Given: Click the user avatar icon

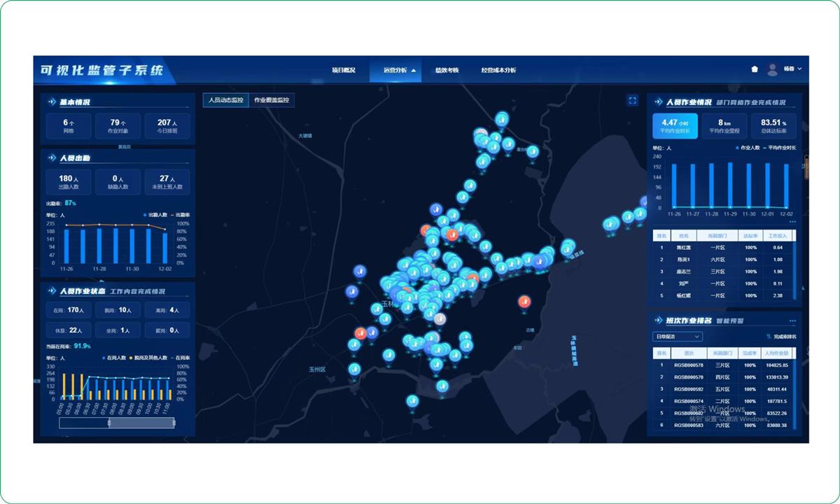Looking at the screenshot, I should tap(772, 69).
